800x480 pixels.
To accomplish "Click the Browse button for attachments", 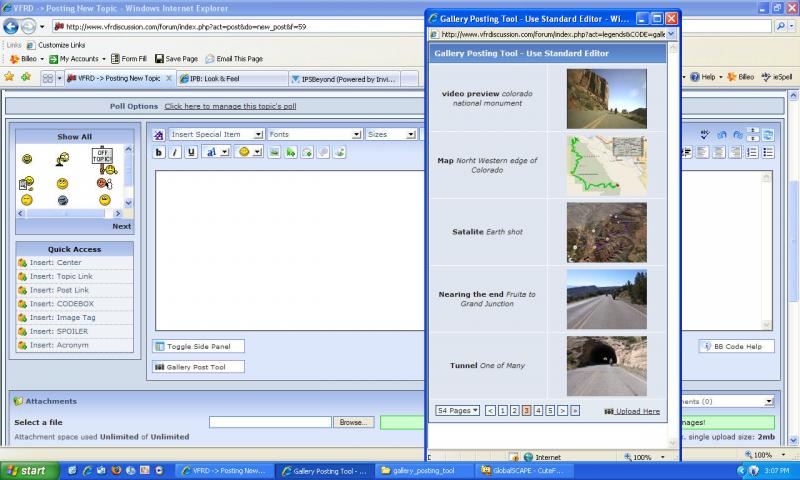I will 353,422.
